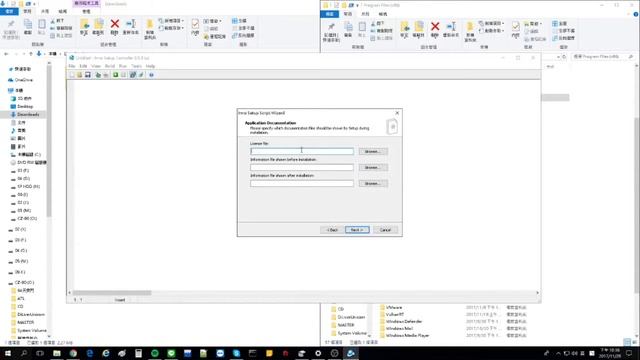
Task: Click the info-before-installation text field
Action: (x=302, y=167)
